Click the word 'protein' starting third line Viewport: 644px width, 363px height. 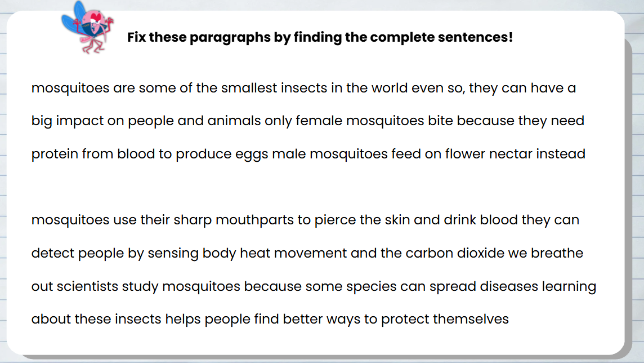(55, 154)
